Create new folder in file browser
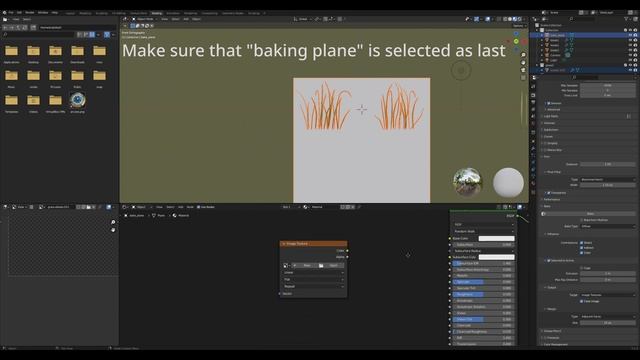The height and width of the screenshot is (360, 640). tap(33, 27)
